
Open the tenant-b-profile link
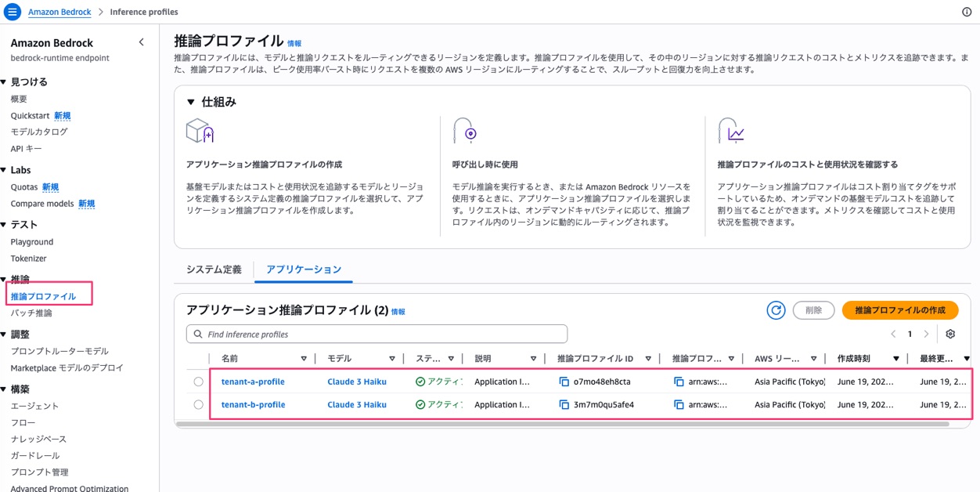point(253,405)
